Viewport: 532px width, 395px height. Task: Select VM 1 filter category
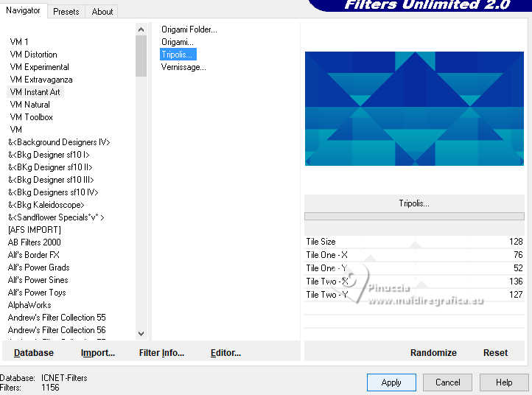coord(19,42)
